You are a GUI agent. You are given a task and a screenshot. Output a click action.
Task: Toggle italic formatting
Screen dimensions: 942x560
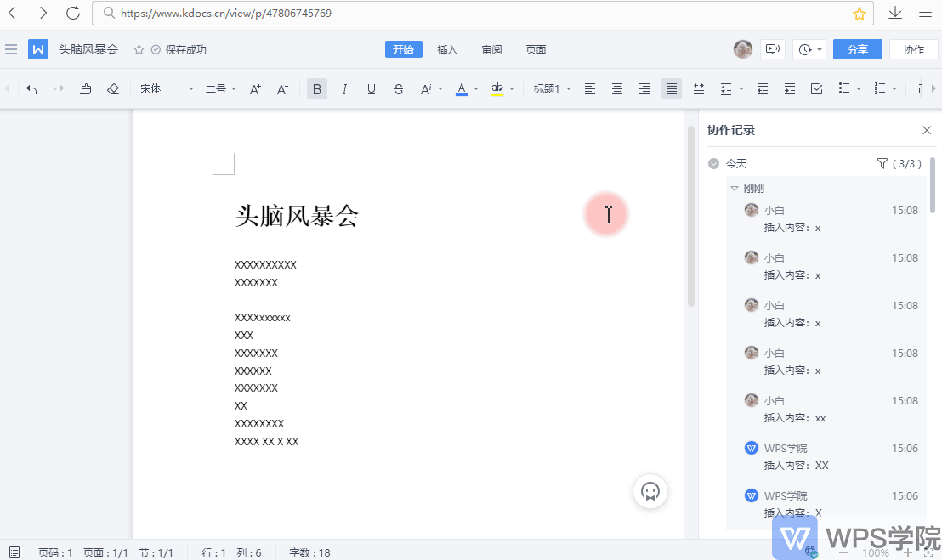[344, 89]
